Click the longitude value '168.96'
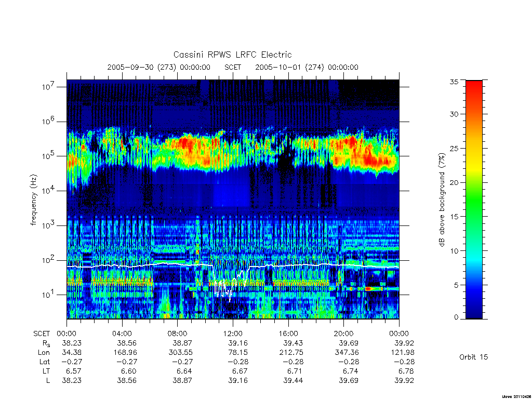 125,353
